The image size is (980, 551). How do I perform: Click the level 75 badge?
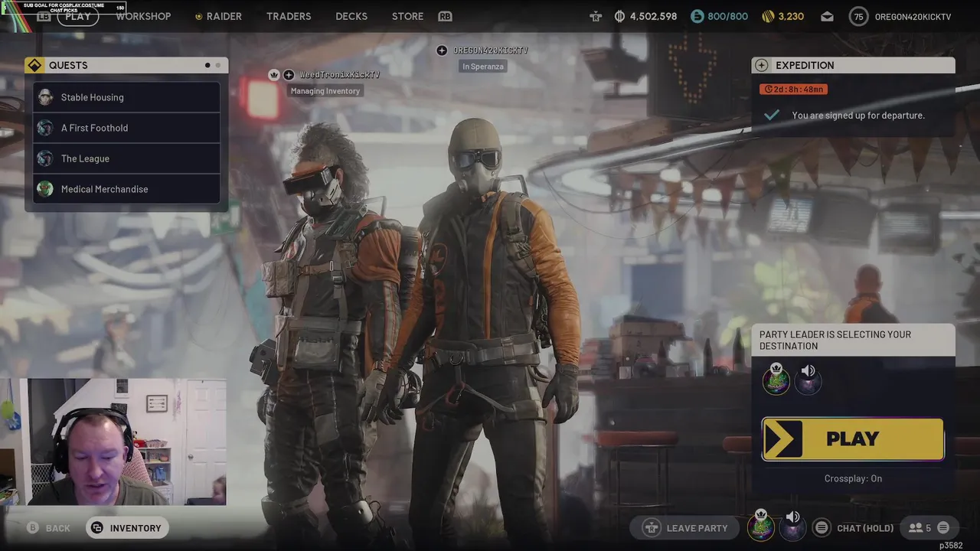click(859, 16)
